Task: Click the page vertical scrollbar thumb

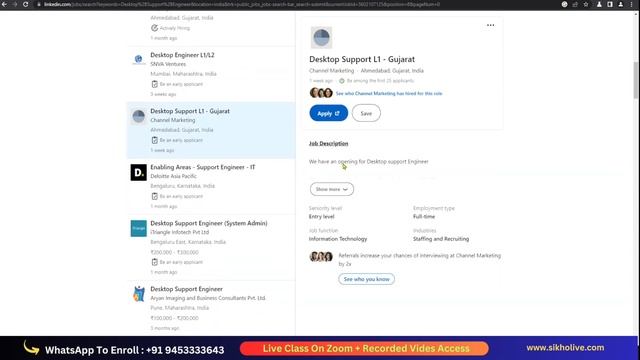Action: coord(636,80)
